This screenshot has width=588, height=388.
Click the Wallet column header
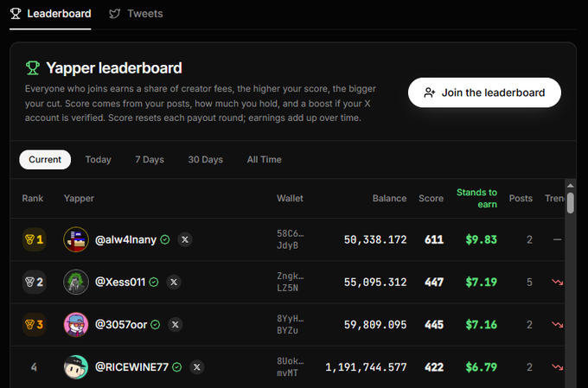coord(290,198)
